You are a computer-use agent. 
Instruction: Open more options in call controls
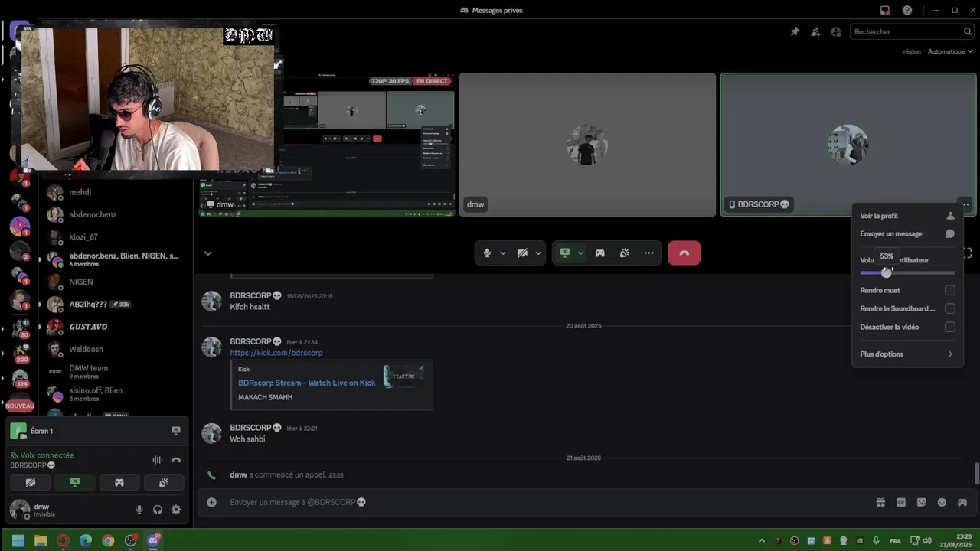[x=649, y=253]
